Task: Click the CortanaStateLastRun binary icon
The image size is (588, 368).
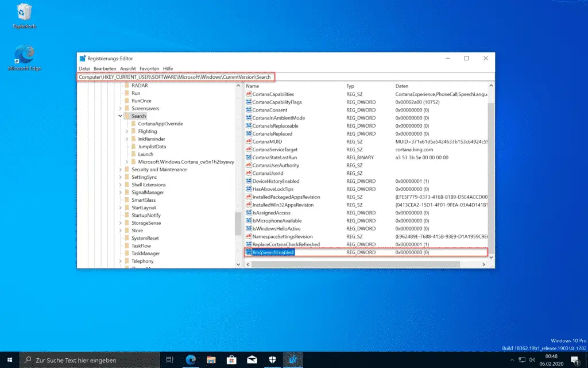Action: (x=249, y=157)
